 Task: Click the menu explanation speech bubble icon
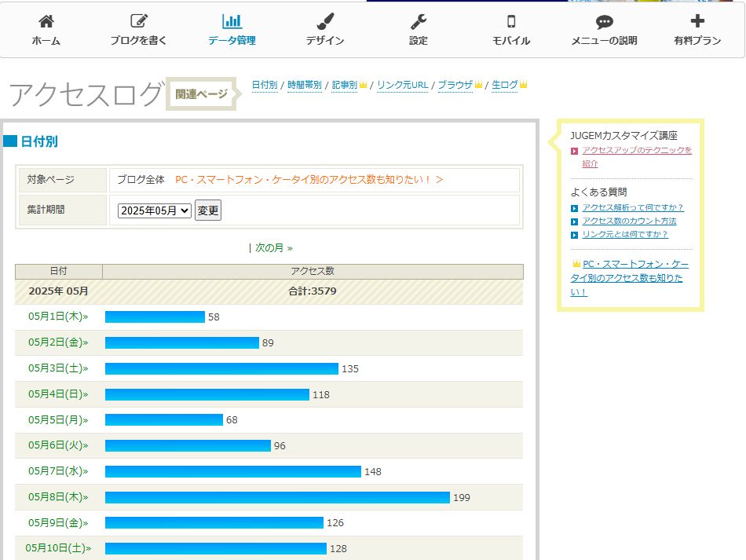604,22
